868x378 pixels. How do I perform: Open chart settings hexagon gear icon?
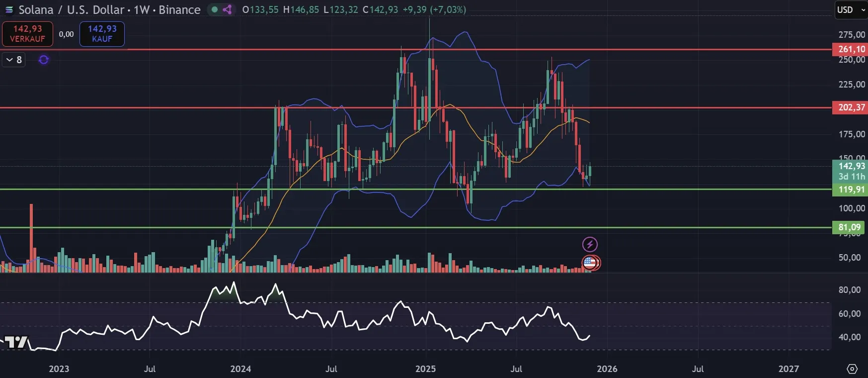(852, 369)
